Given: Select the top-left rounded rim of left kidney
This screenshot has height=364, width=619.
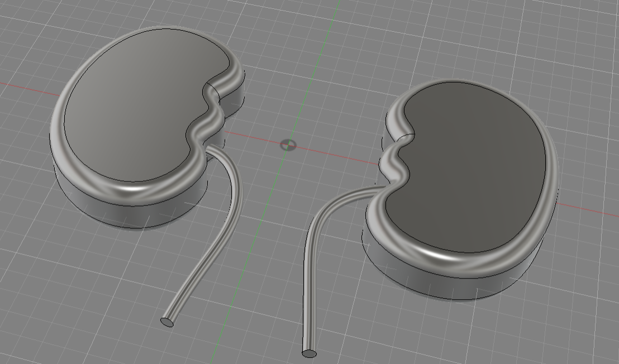Looking at the screenshot, I should point(84,73).
